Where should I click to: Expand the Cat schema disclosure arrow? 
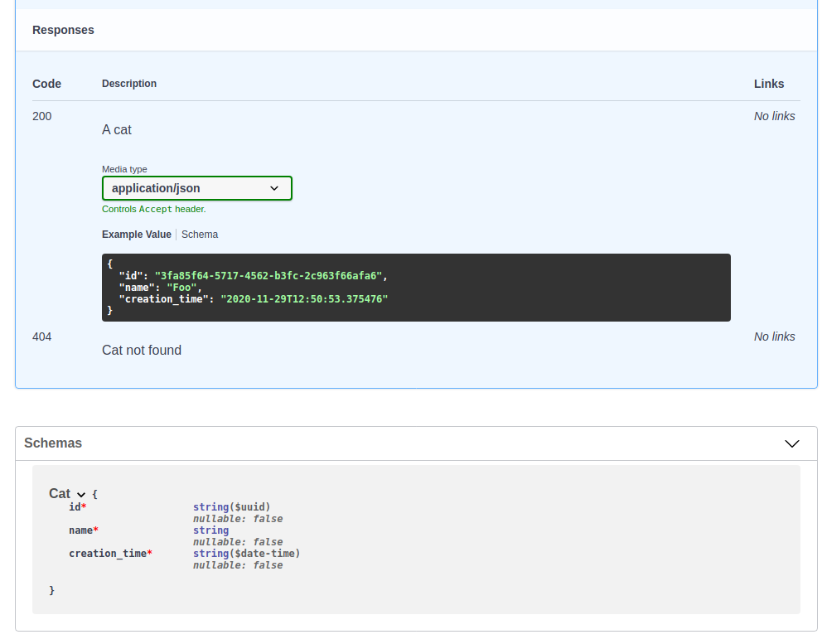pos(79,493)
